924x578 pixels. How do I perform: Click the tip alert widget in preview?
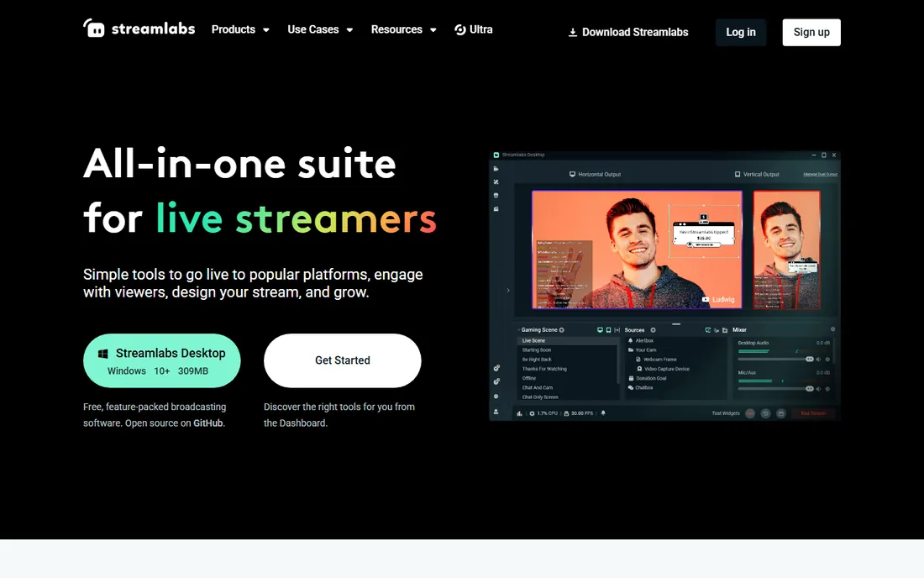[x=704, y=234]
